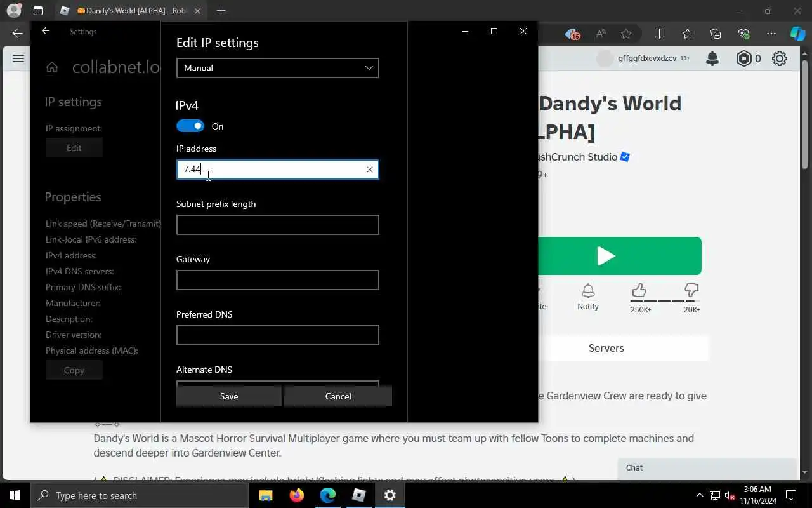
Task: Click the Windows Start button
Action: pyautogui.click(x=15, y=495)
